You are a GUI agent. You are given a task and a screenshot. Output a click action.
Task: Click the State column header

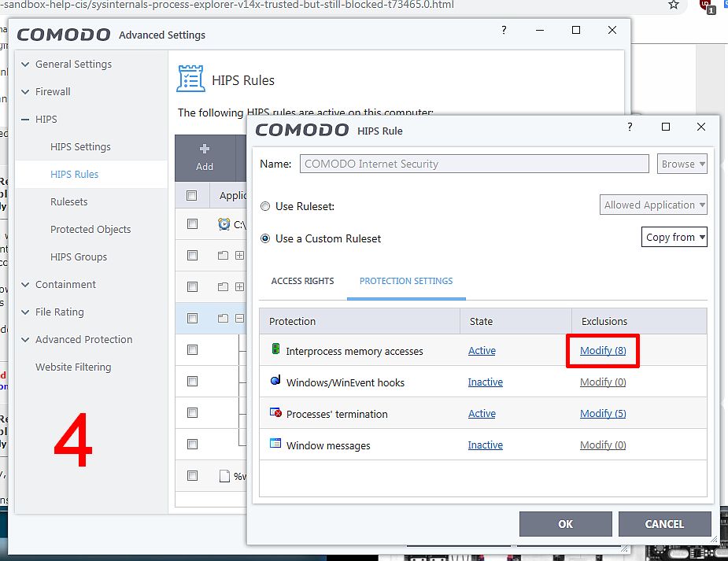[516, 321]
